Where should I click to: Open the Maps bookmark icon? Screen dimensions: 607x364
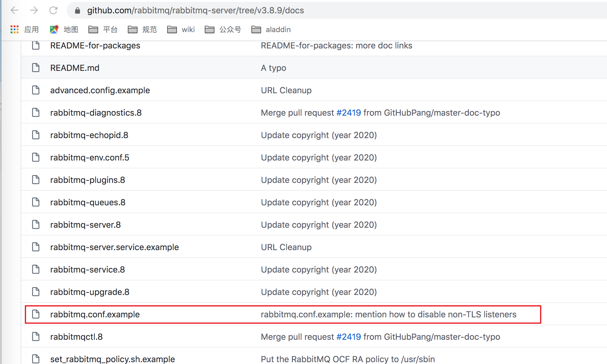pos(54,29)
